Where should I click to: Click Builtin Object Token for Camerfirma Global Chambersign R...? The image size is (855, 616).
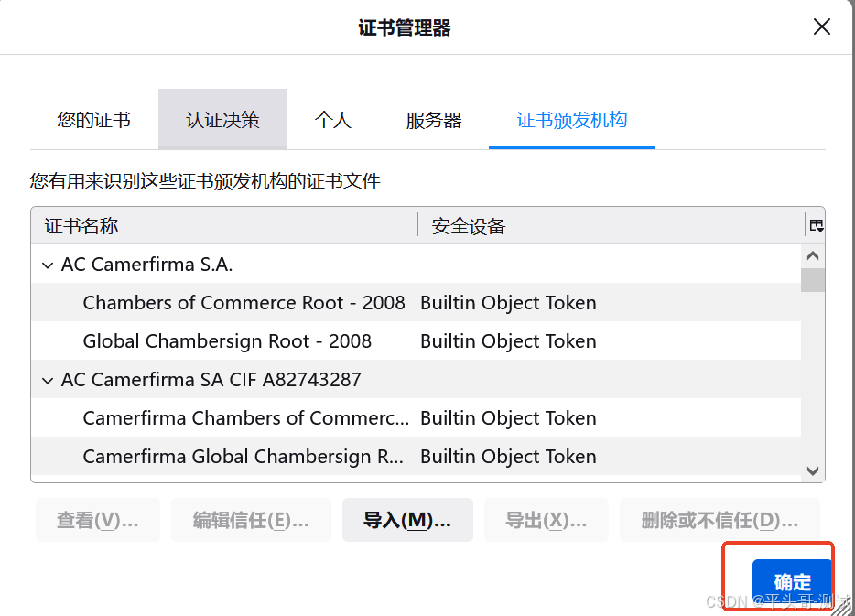point(508,457)
